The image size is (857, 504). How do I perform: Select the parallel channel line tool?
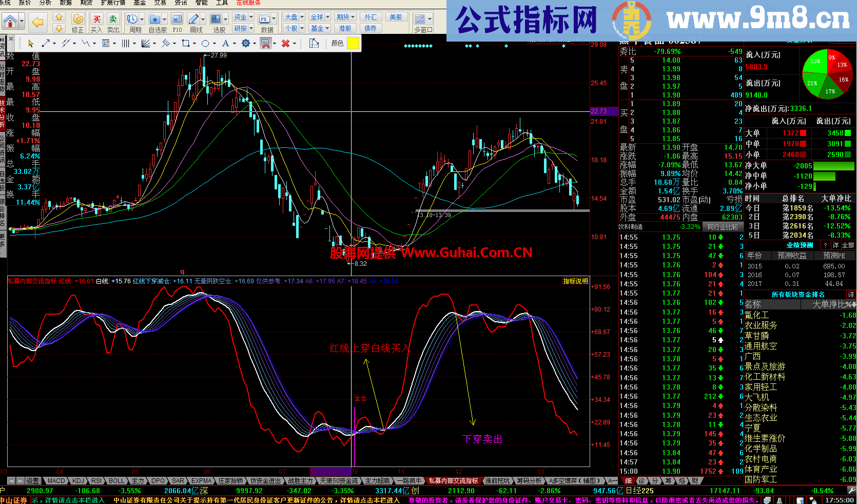pyautogui.click(x=66, y=44)
